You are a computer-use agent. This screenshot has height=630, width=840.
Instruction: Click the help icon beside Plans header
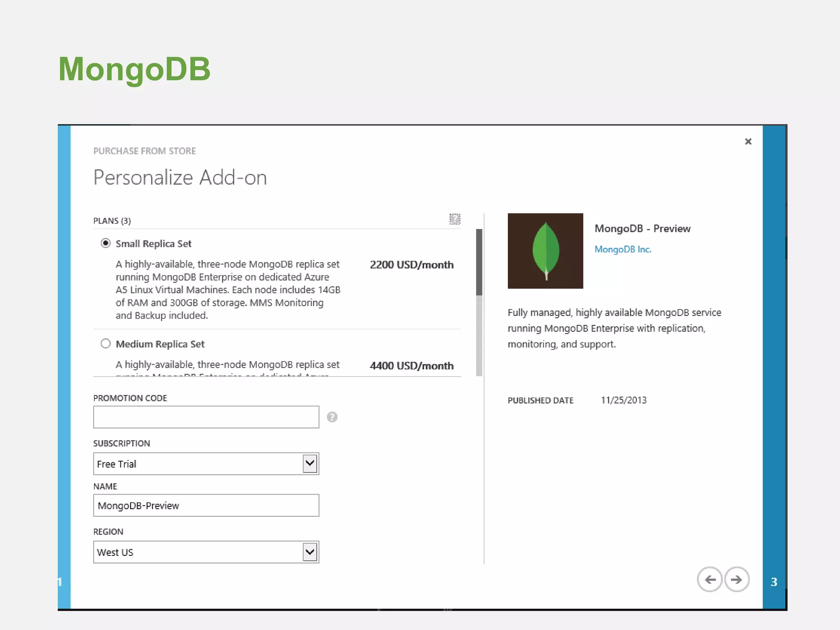pyautogui.click(x=455, y=219)
